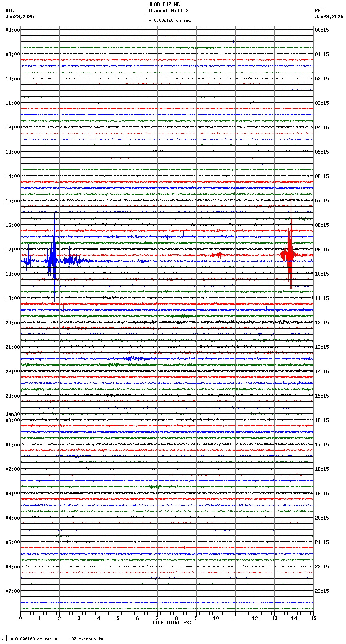Click the 16:15 PST row label
Screen dimensions: 346x644
tap(322, 420)
